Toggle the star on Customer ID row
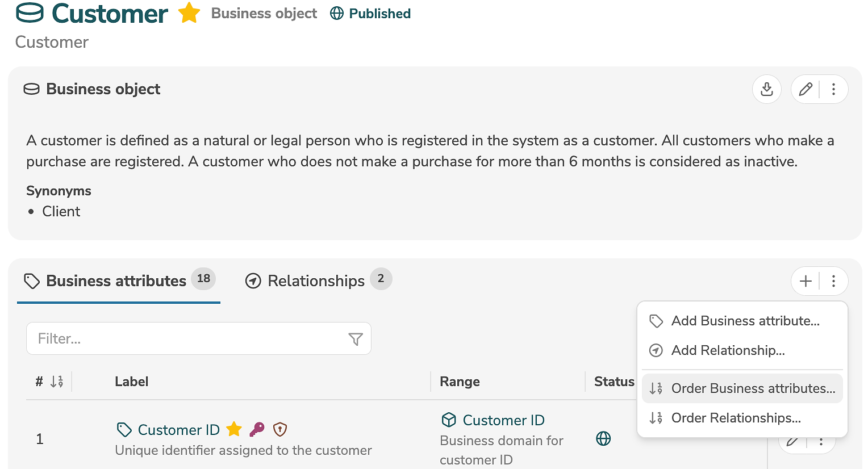The image size is (868, 469). coord(234,429)
